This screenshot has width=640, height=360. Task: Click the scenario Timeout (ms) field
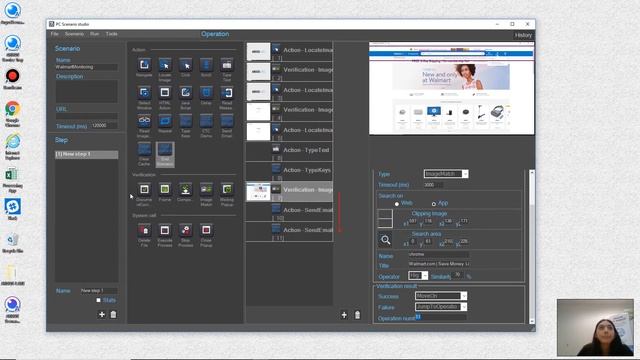pyautogui.click(x=104, y=125)
